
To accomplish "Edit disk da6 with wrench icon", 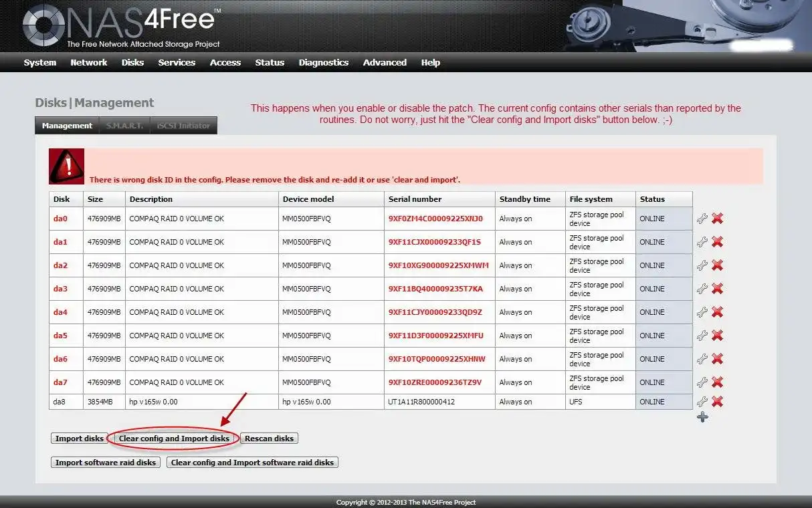I will click(x=702, y=359).
